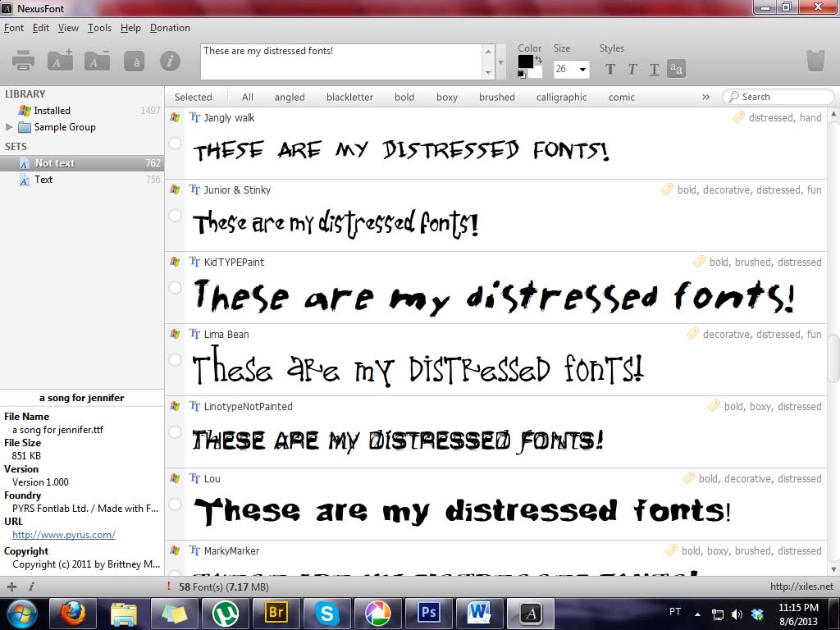Viewport: 840px width, 630px height.
Task: Click the white background color swatch
Action: [x=537, y=72]
